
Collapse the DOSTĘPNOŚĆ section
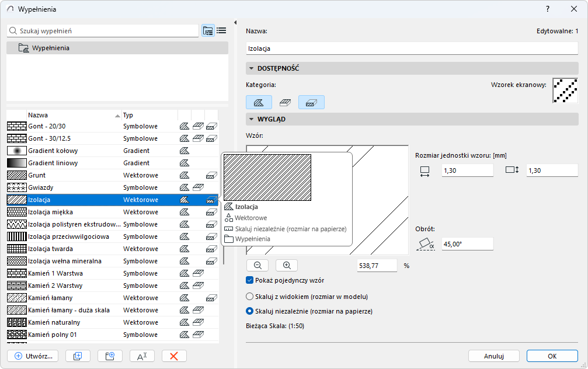coord(252,68)
